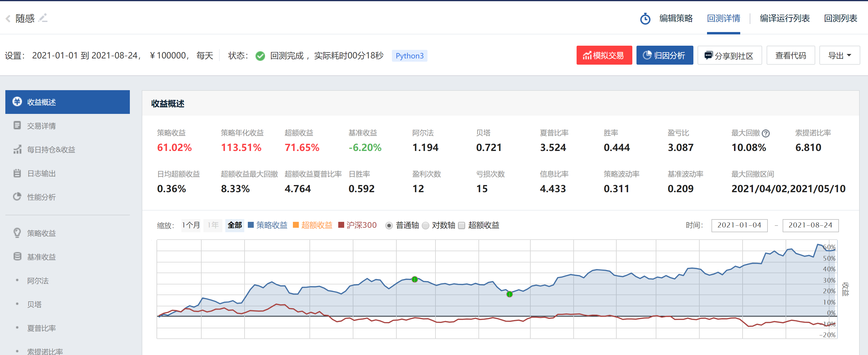Click the 最大回撤 value 10.08%
The image size is (868, 355).
(748, 148)
